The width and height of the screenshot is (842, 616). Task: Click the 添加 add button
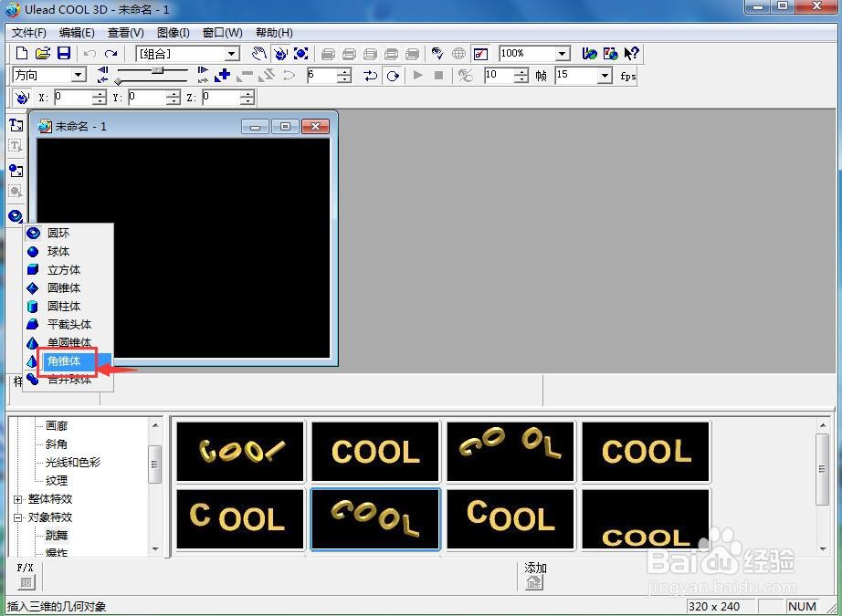[533, 581]
